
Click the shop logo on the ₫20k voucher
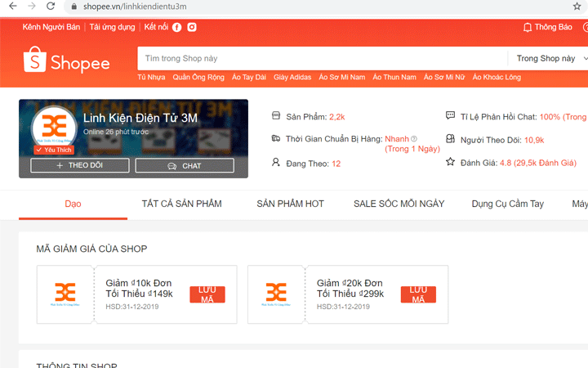tap(276, 294)
